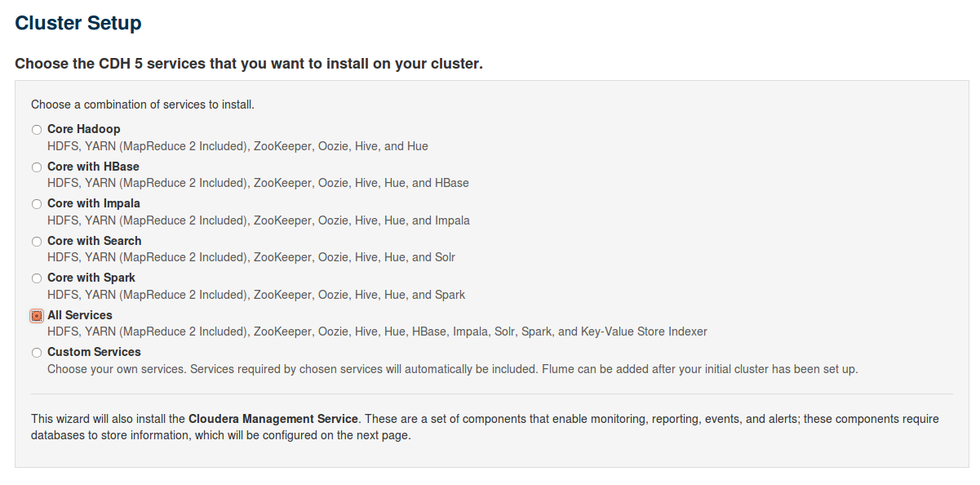Viewport: 980px width, 485px height.
Task: Click the "Cluster Setup" page heading
Action: (x=78, y=23)
